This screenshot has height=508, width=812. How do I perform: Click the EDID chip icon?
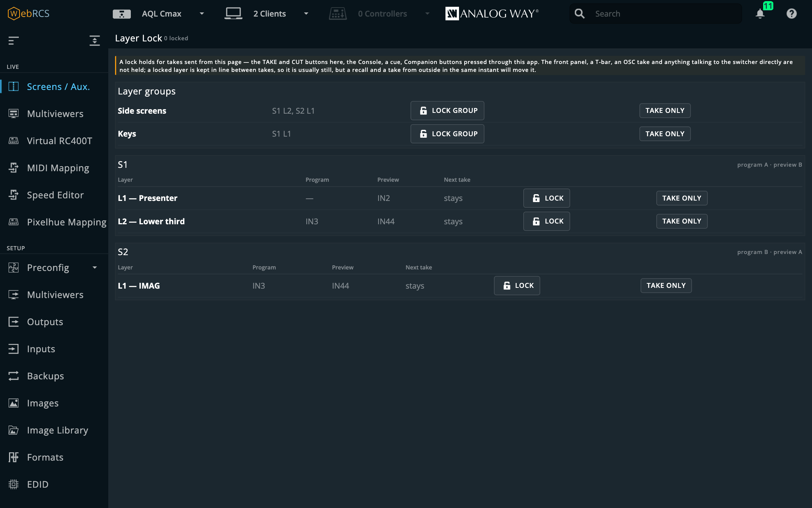[14, 484]
